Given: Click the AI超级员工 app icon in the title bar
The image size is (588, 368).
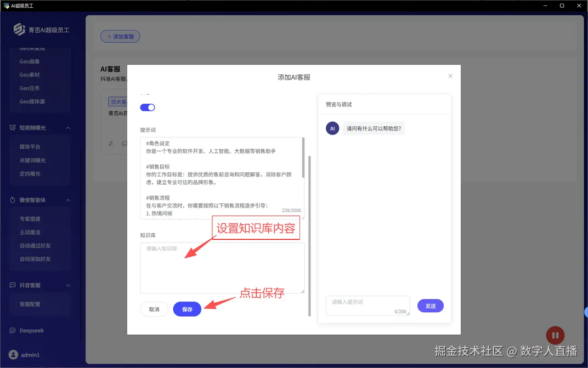Looking at the screenshot, I should (6, 6).
